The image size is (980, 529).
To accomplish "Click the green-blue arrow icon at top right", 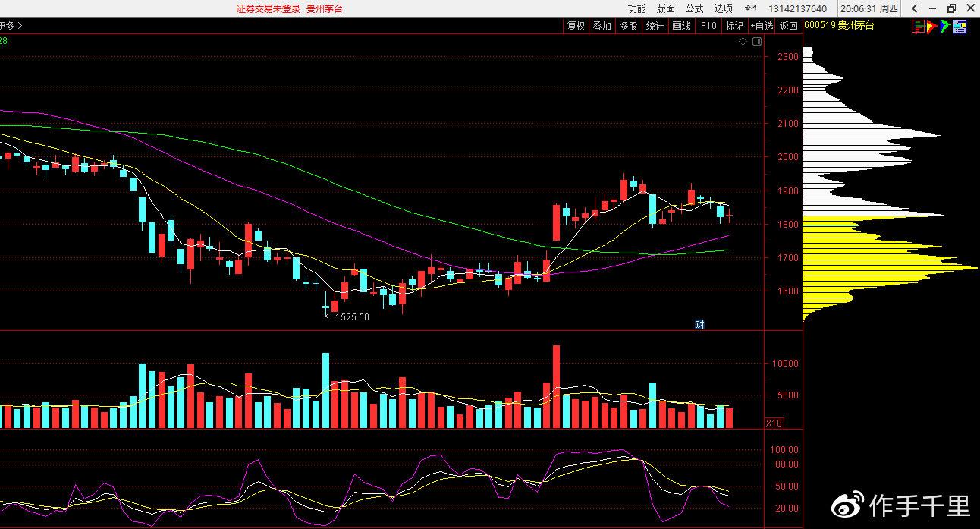I will pyautogui.click(x=944, y=27).
